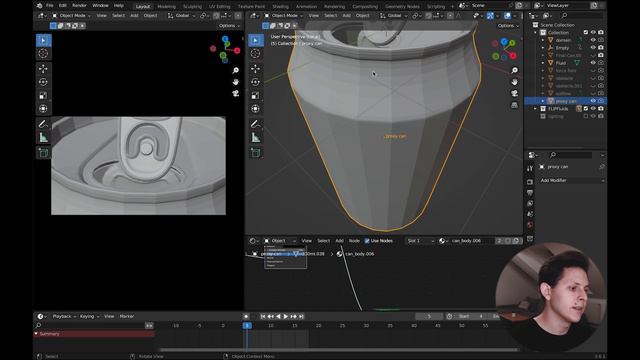Switch to the Shading workspace tab
The height and width of the screenshot is (360, 640).
click(x=280, y=7)
